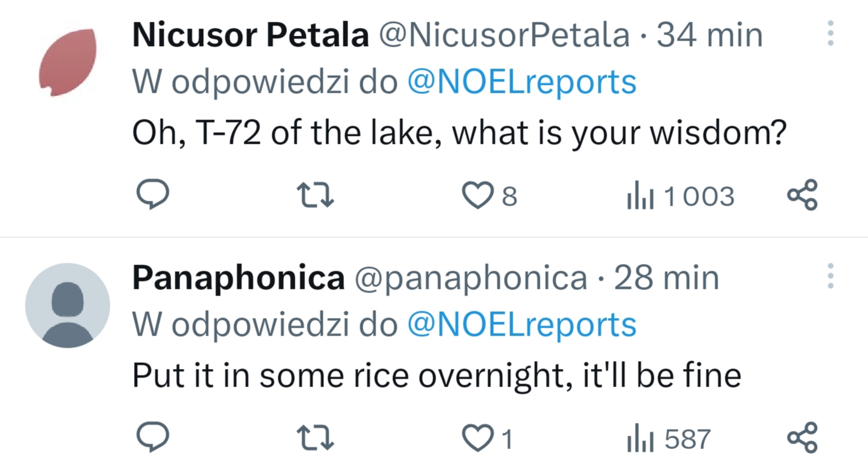Open more options for Panaphonica's tweet
Screen dimensions: 868x463
tap(830, 276)
